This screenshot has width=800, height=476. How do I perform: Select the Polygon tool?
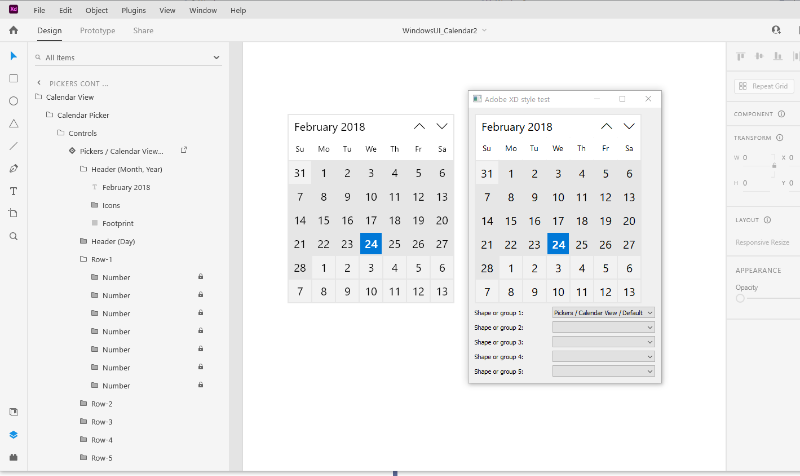pyautogui.click(x=13, y=123)
